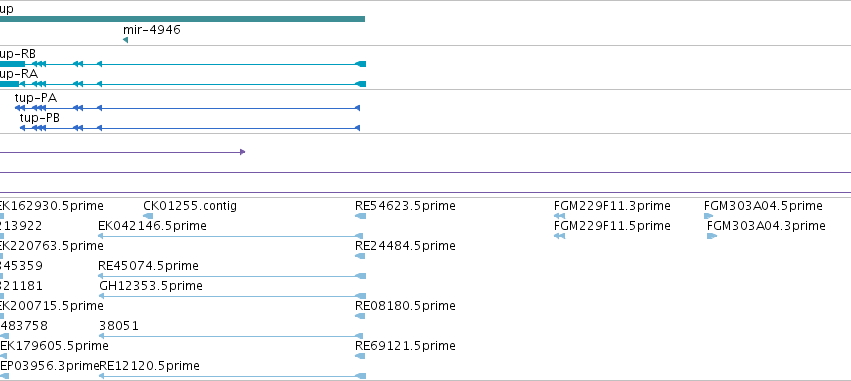Viewport: 851px width, 381px height.
Task: Select the tup-PA protein feature label
Action: (36, 98)
